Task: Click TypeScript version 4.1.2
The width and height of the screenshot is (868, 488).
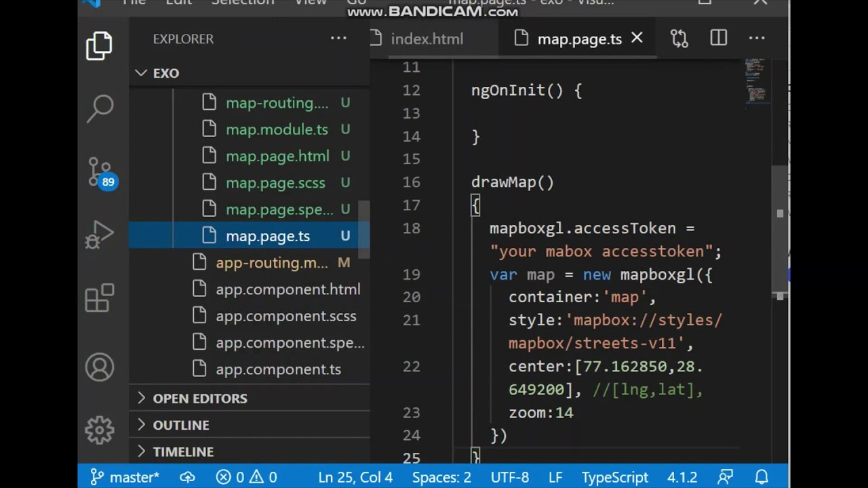Action: pos(683,477)
